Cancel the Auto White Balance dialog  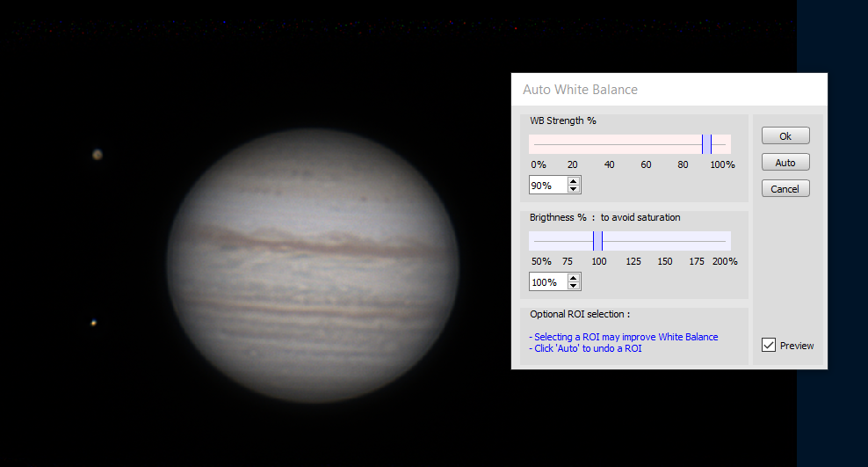(785, 189)
